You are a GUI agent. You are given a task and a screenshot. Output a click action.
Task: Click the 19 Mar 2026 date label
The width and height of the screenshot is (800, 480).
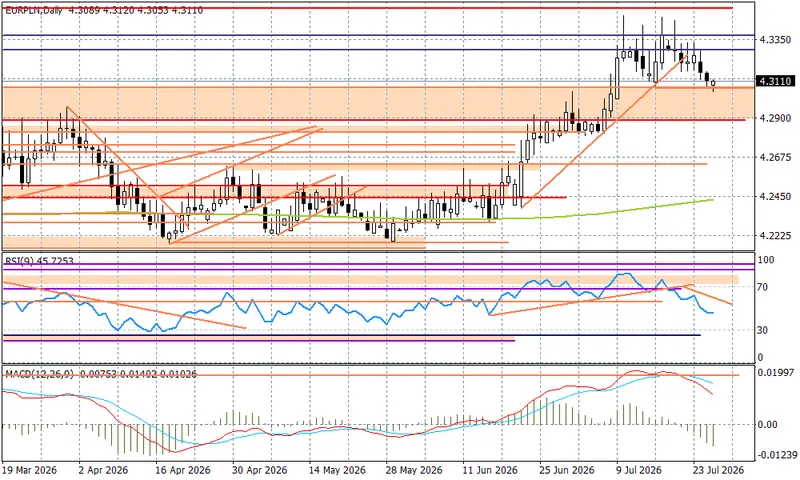point(30,470)
